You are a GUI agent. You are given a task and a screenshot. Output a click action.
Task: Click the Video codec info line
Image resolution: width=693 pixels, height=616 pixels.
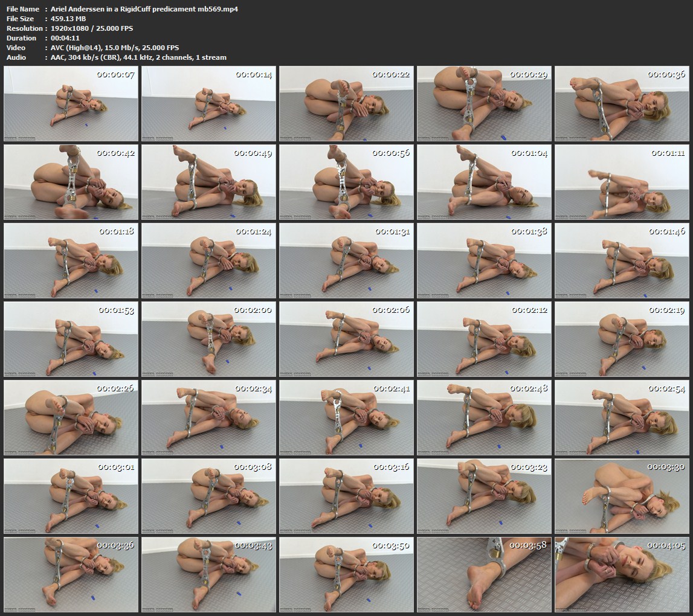(x=115, y=48)
